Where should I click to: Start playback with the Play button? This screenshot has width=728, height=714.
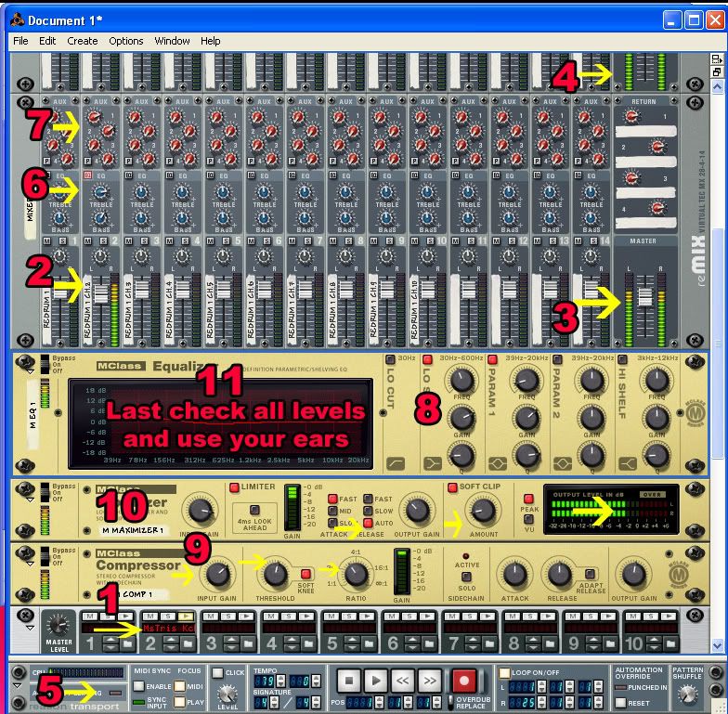pos(375,682)
